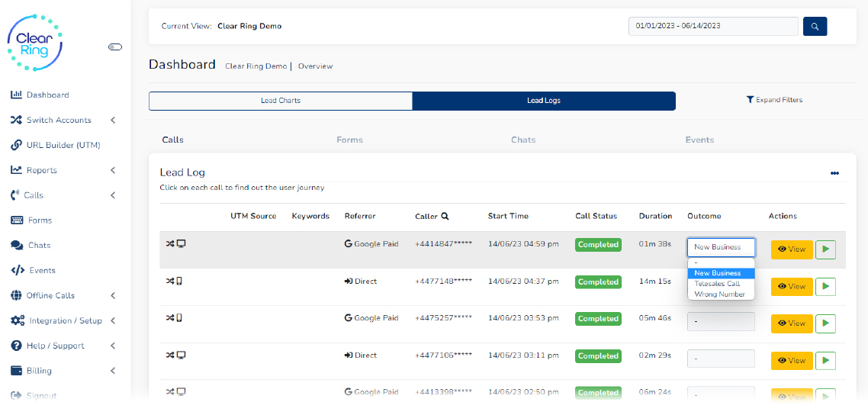Play recording of the 03:53 pm call

(x=825, y=323)
